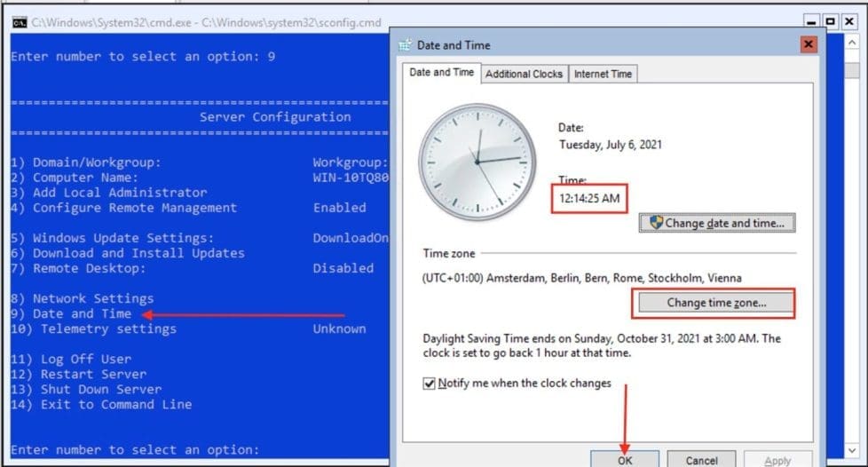Screen dimensions: 868x467
Task: Toggle Notify me when the clock changes
Action: pos(429,384)
